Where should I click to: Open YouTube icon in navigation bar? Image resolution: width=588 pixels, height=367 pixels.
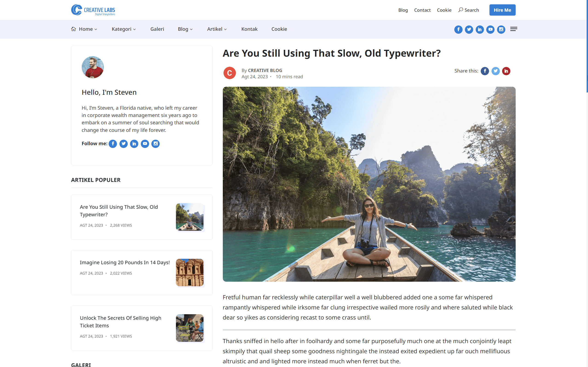490,29
